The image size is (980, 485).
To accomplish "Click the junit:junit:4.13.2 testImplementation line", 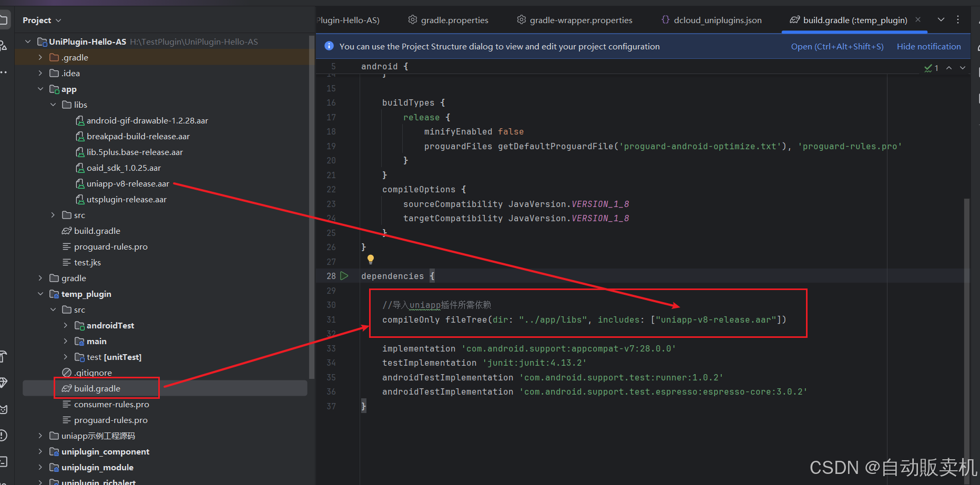I will click(x=484, y=363).
